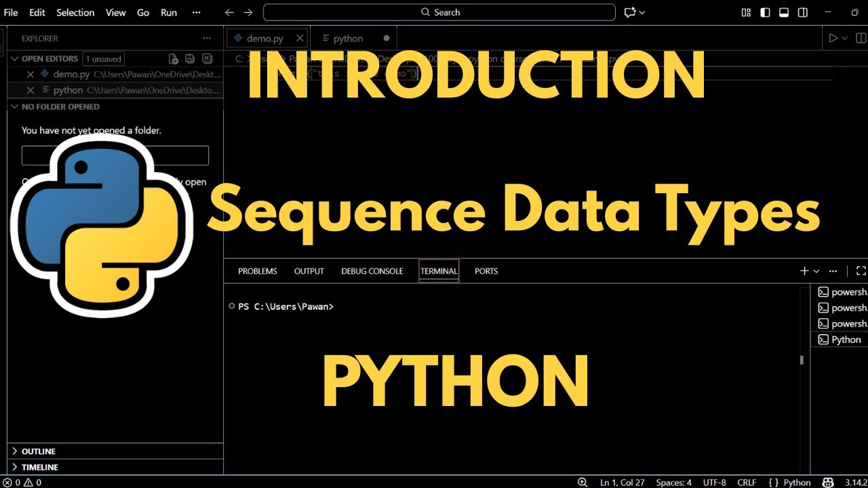
Task: Open the Selection menu
Action: (76, 12)
